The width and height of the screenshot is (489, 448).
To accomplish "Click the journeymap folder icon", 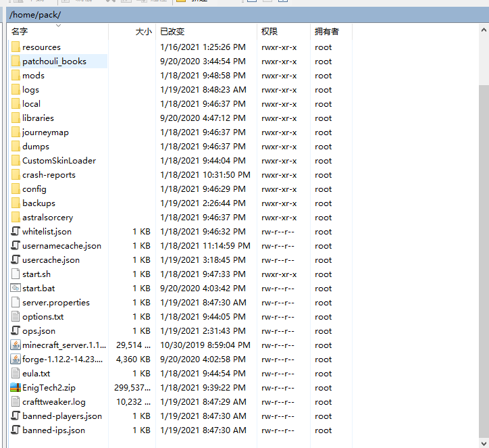I will click(16, 132).
